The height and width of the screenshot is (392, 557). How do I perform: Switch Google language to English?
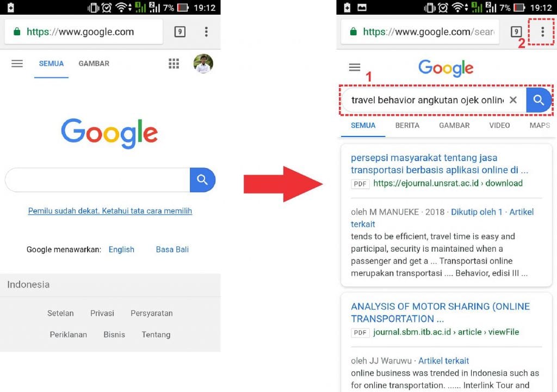(121, 250)
